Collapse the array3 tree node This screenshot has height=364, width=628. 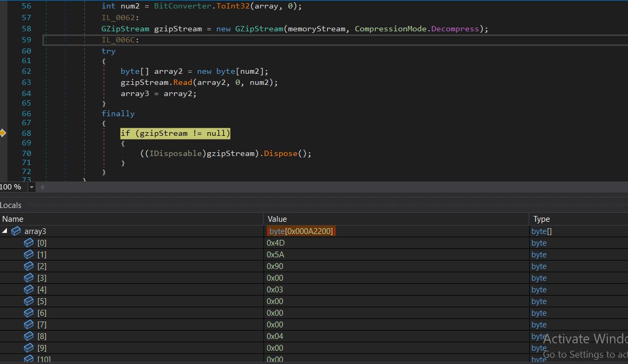point(5,231)
